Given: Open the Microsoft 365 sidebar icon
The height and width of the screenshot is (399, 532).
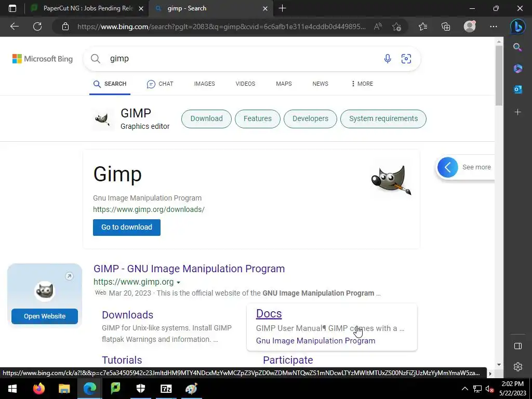Looking at the screenshot, I should 518,69.
